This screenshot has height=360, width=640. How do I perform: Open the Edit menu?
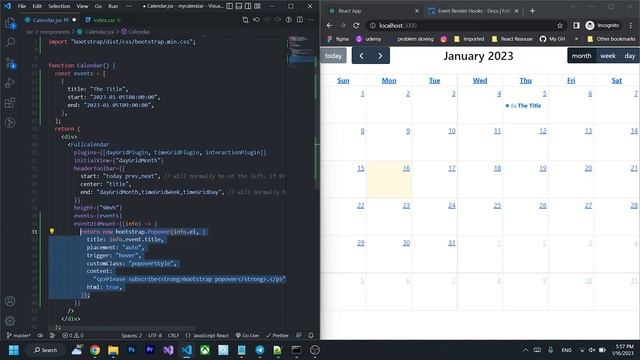point(37,6)
